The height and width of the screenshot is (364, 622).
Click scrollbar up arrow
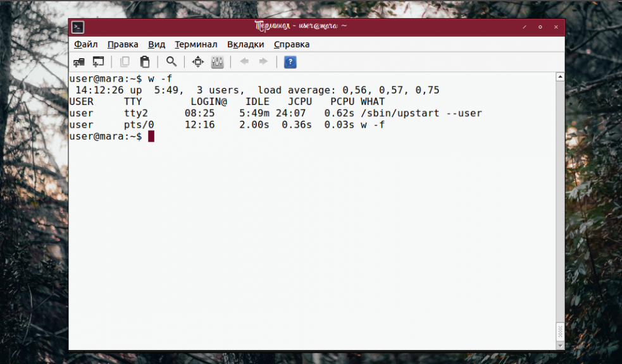(560, 77)
